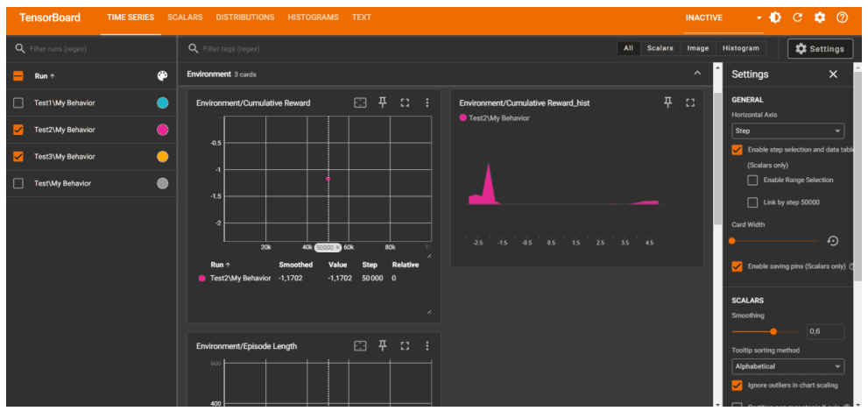The height and width of the screenshot is (411, 868).
Task: Toggle Enable step selection and data table
Action: 737,150
